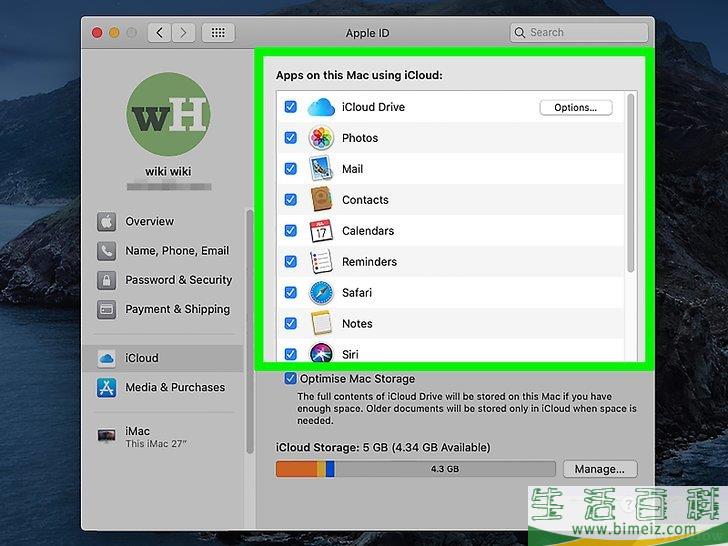This screenshot has width=728, height=546.
Task: Click the iMac device icon
Action: 106,436
